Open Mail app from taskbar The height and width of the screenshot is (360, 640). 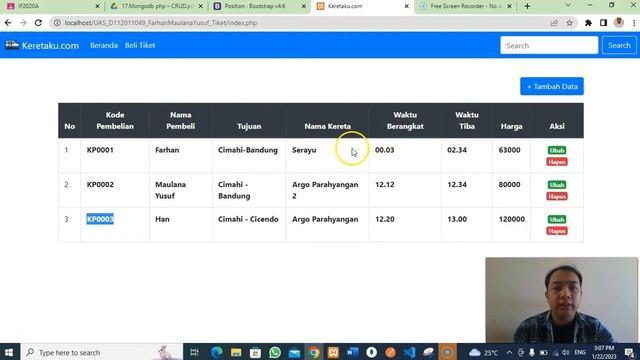pos(294,352)
